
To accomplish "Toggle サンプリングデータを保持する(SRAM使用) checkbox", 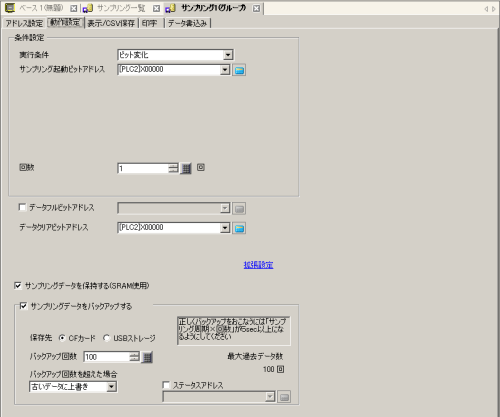I will click(18, 285).
